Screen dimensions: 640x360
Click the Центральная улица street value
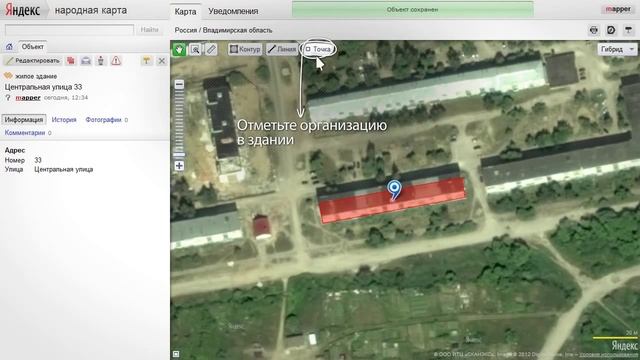64,169
